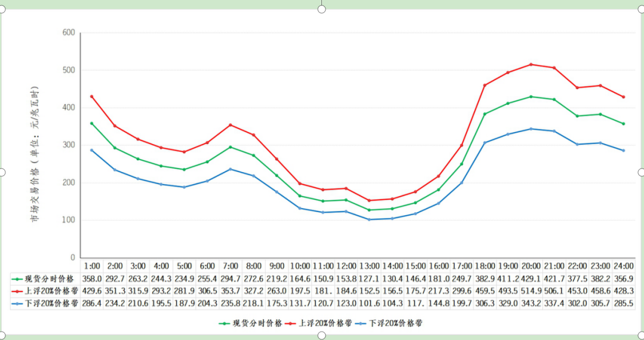Image resolution: width=644 pixels, height=340 pixels.
Task: Click the 356.9 value under 24:00
Action: tap(623, 278)
